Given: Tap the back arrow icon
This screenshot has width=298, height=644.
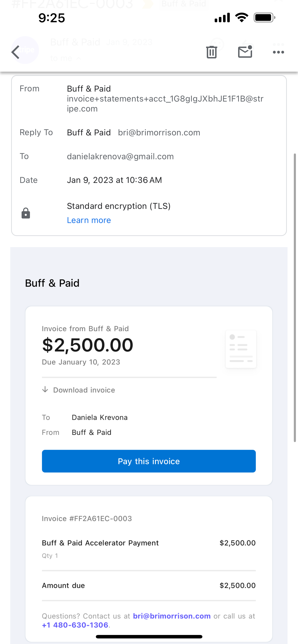Looking at the screenshot, I should (16, 52).
